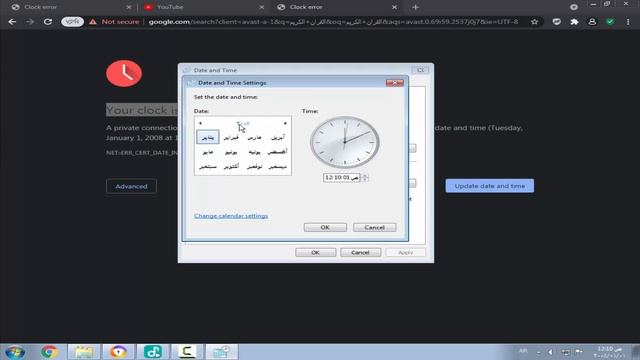Click the calendar year header title
640x360 pixels.
coord(243,123)
